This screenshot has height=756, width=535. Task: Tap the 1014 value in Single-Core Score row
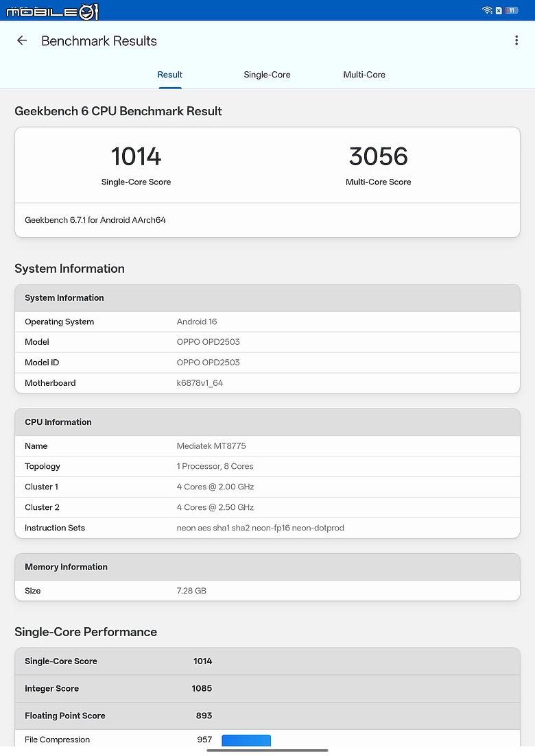202,661
